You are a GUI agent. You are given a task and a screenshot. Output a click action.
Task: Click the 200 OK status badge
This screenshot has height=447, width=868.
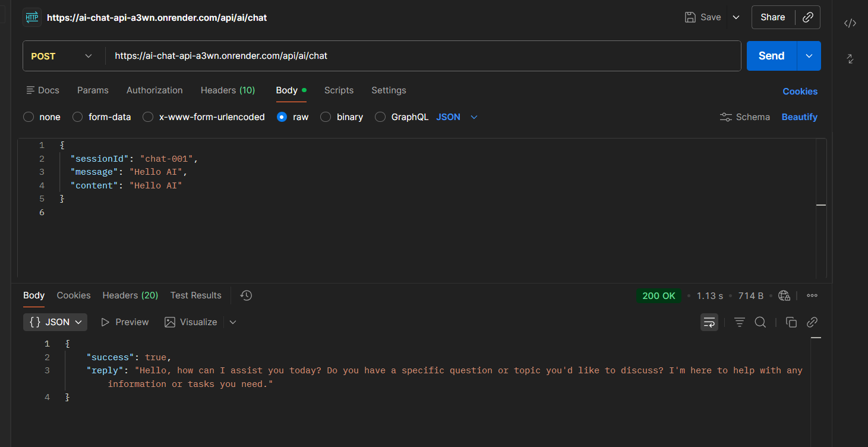click(659, 295)
